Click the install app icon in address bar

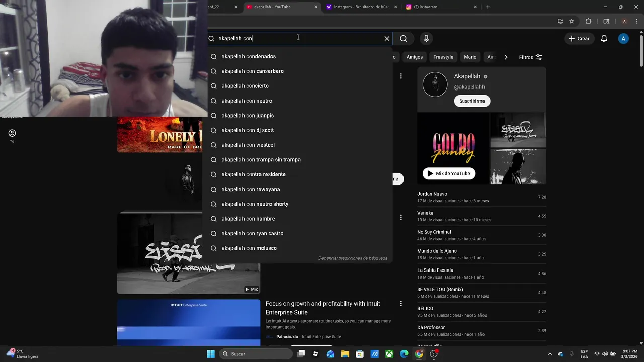click(560, 21)
